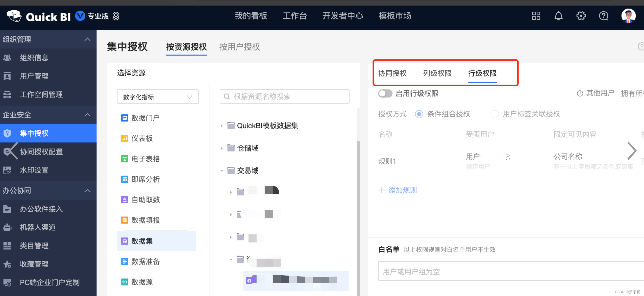Open the notification bell
644x296 pixels.
558,16
